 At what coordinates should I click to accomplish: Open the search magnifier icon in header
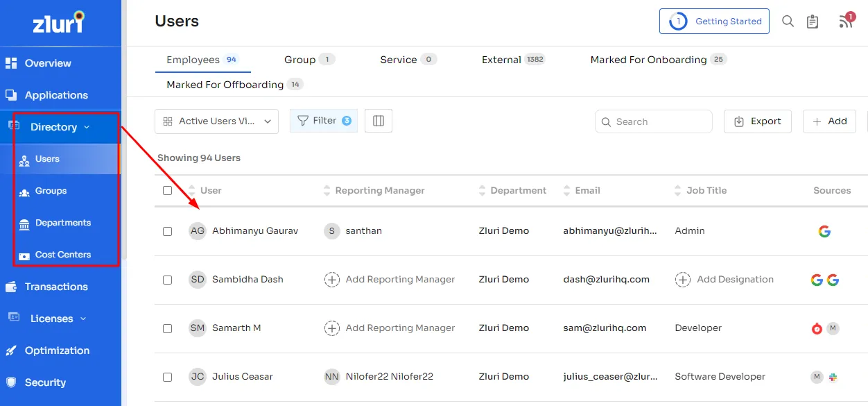[x=788, y=22]
